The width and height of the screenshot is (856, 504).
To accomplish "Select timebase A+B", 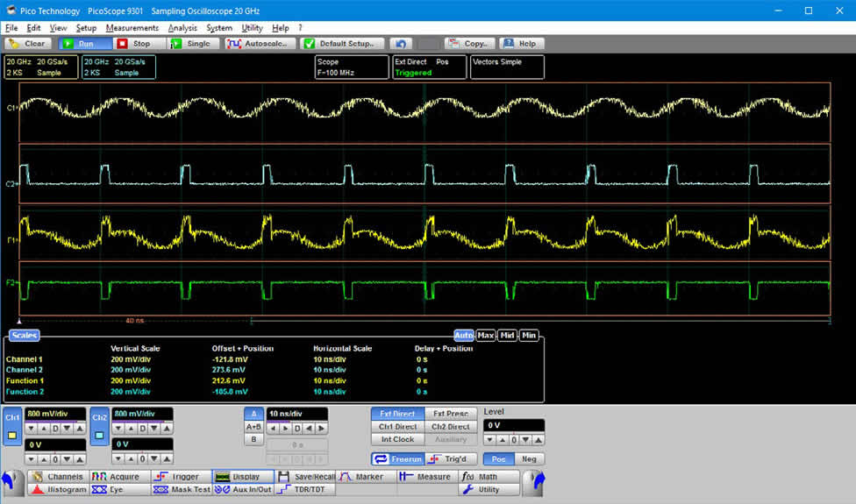I will (253, 427).
